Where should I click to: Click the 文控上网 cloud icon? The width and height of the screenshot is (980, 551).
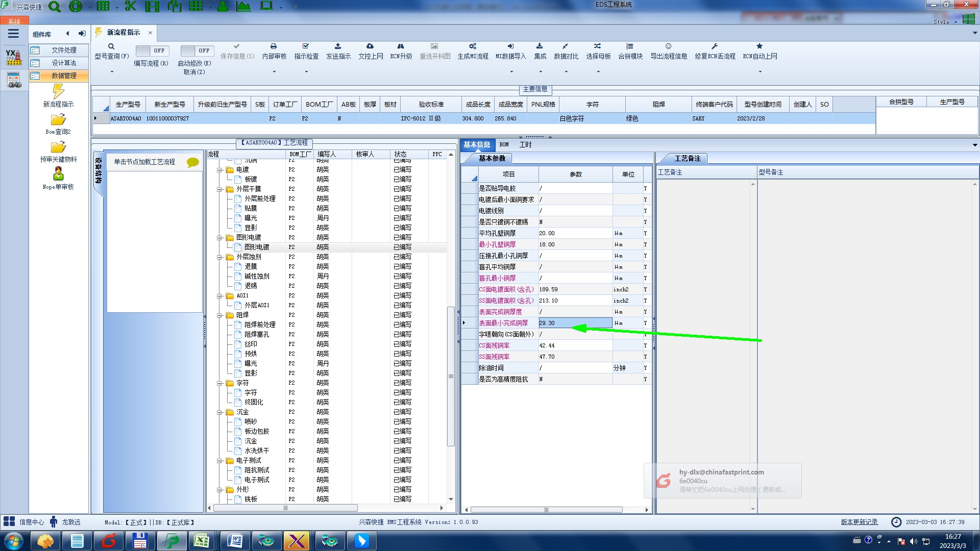point(370,46)
